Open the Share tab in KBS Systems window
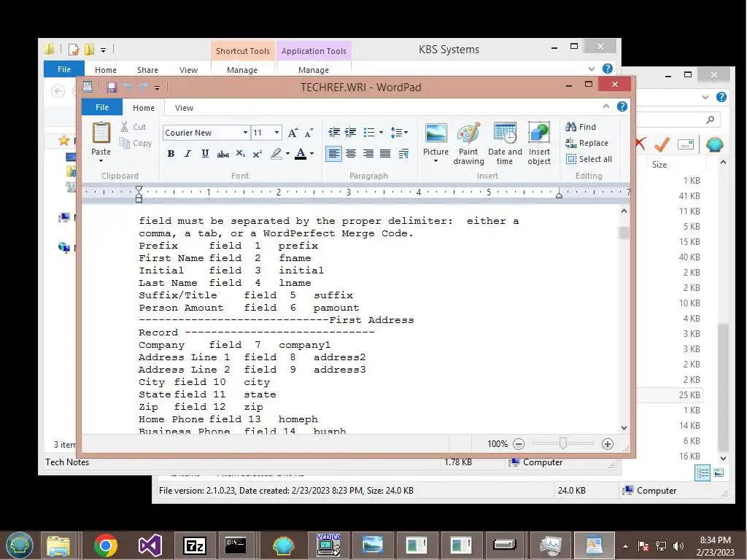Screen dimensions: 747x560 (147, 70)
